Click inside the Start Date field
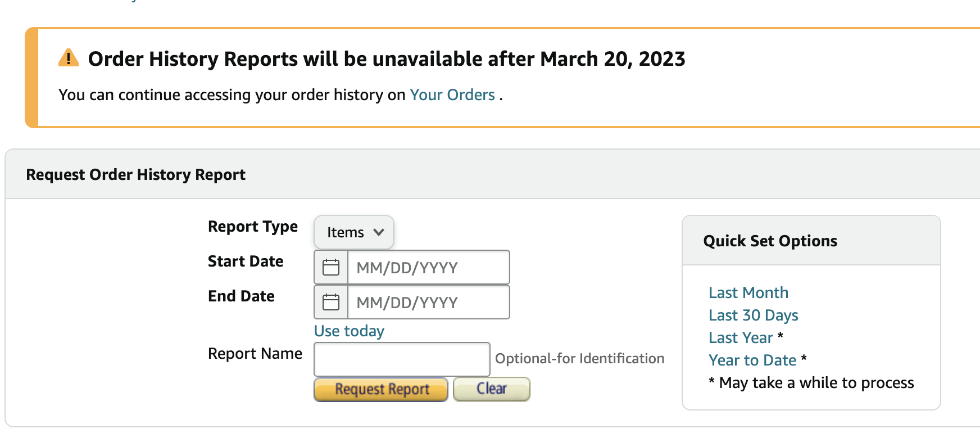The width and height of the screenshot is (980, 433). (428, 267)
